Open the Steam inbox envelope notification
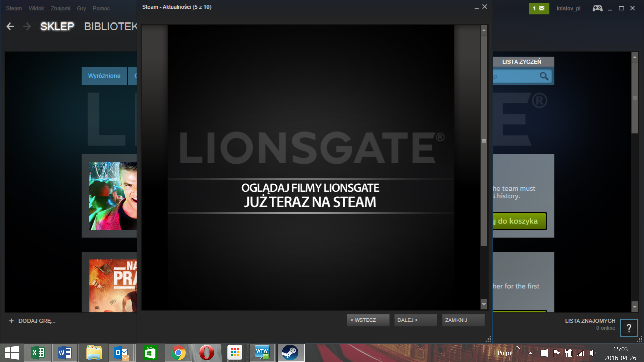Viewport: 644px width, 362px height. click(539, 8)
